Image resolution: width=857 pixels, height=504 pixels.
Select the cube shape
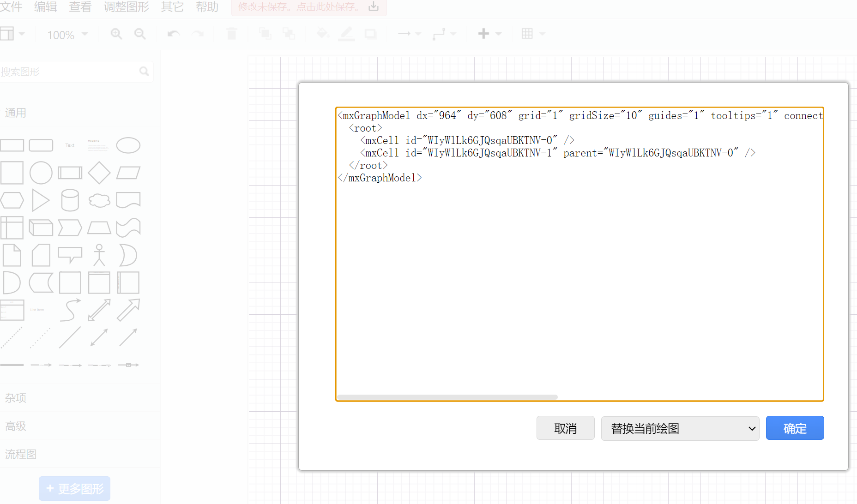coord(41,228)
